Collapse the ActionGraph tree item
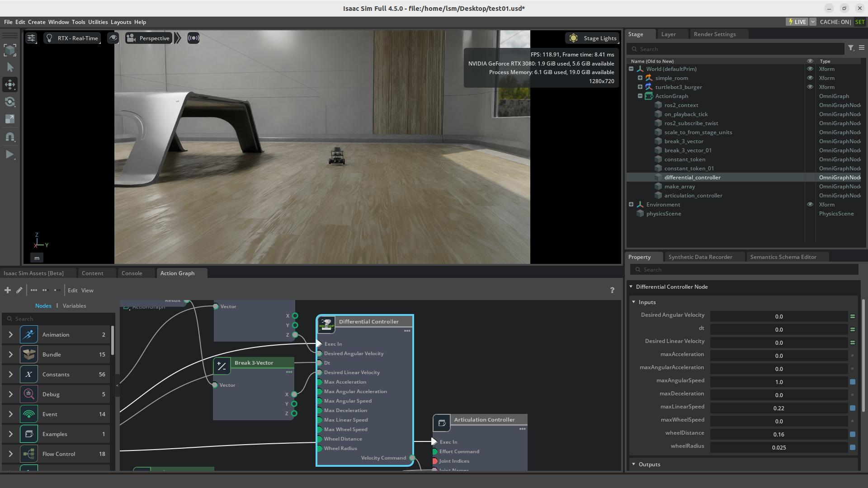Screen dimensions: 868x488 coord(640,96)
